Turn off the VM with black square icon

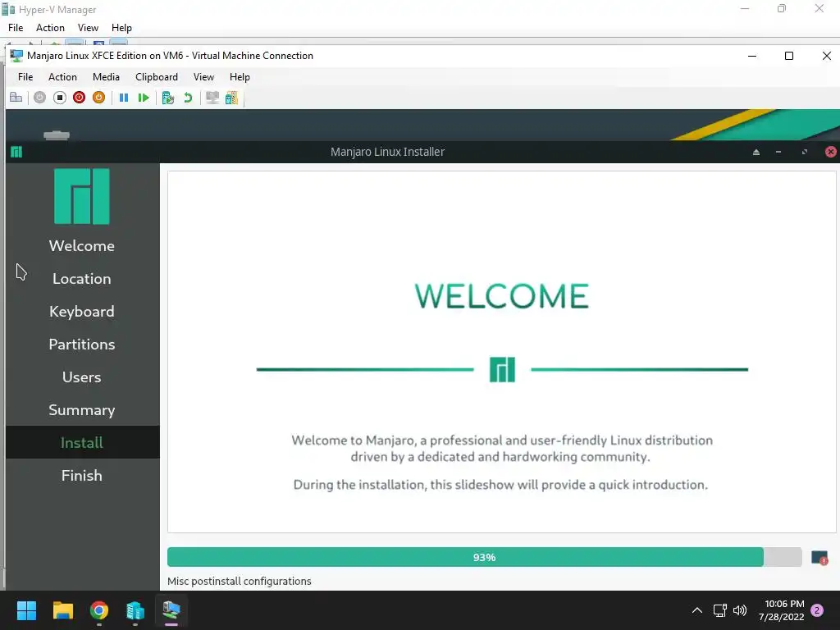coord(59,98)
